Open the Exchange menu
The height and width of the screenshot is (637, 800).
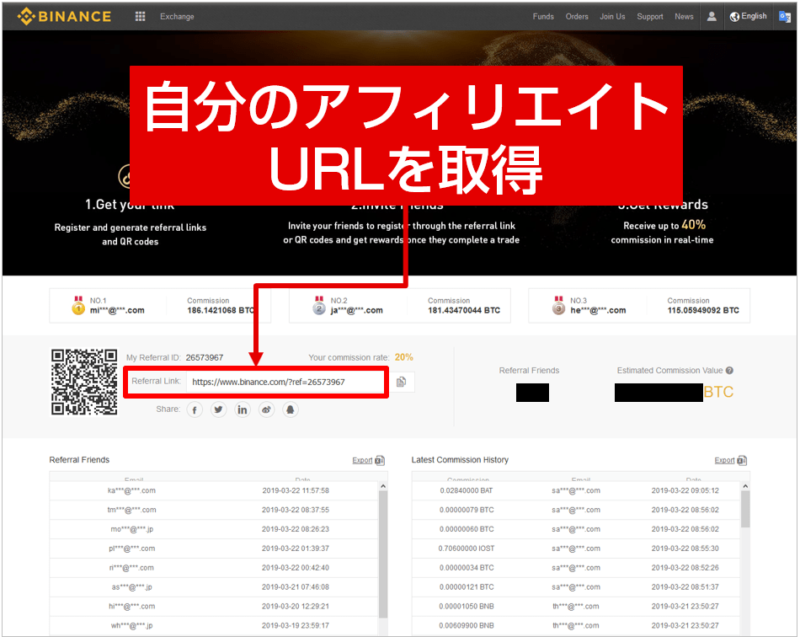177,16
